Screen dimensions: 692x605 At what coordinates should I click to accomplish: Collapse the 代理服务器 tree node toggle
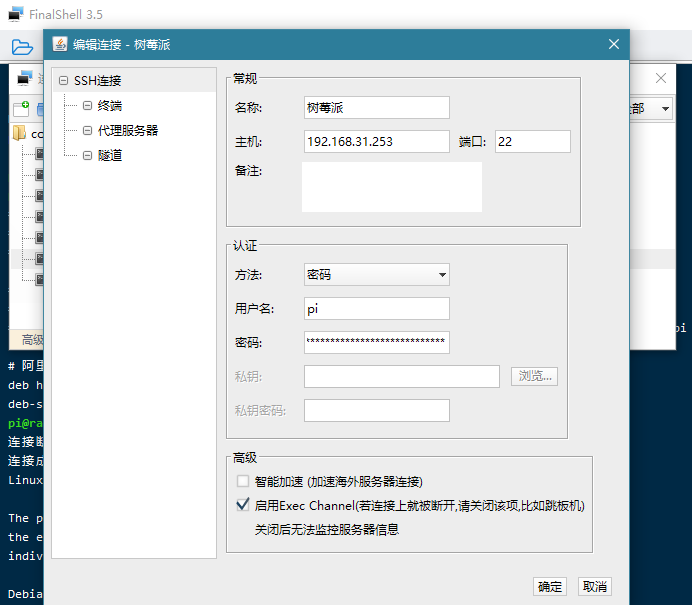click(x=87, y=131)
